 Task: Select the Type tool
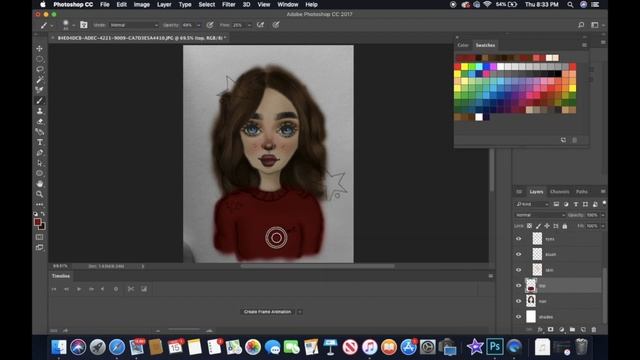(x=40, y=142)
